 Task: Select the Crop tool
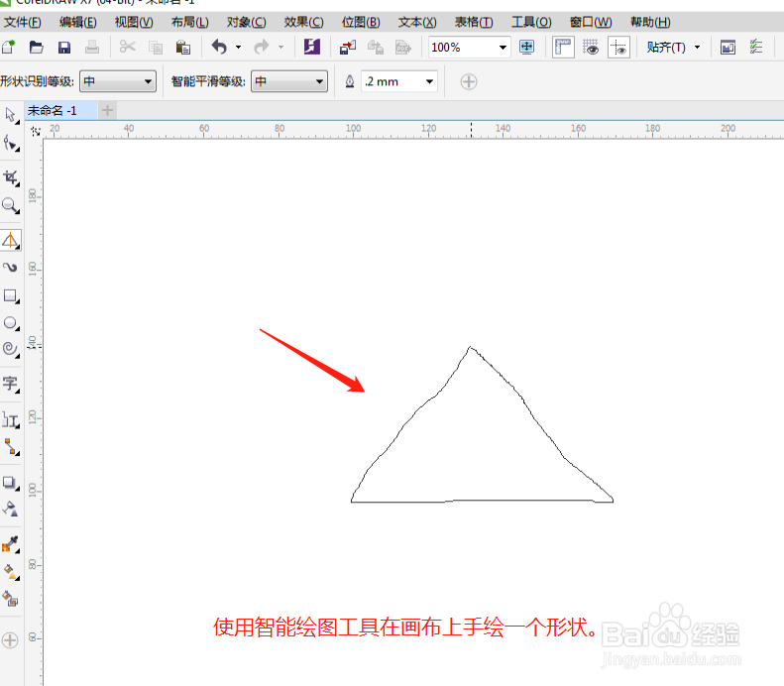[11, 177]
